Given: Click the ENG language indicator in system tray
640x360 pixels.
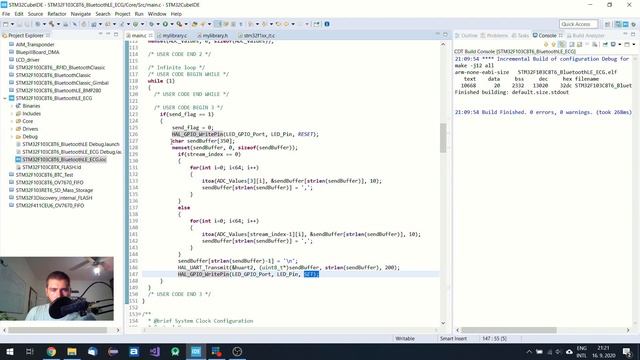Looking at the screenshot, I should (582, 348).
